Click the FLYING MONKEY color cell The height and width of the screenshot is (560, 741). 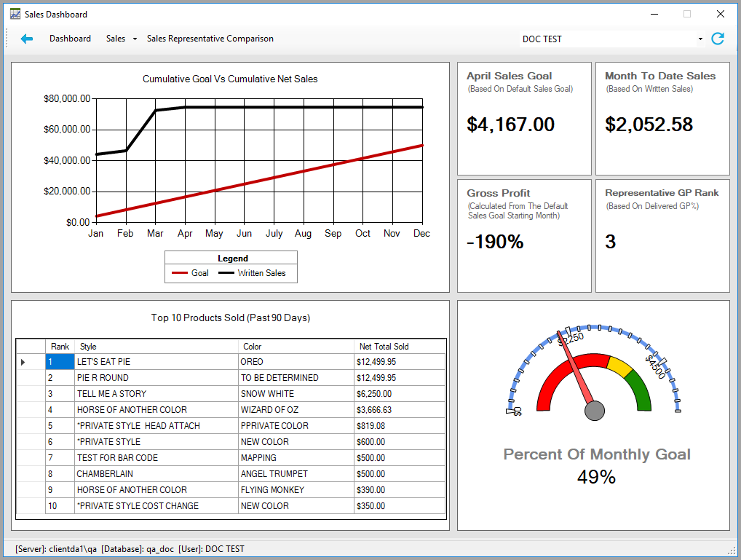point(296,490)
